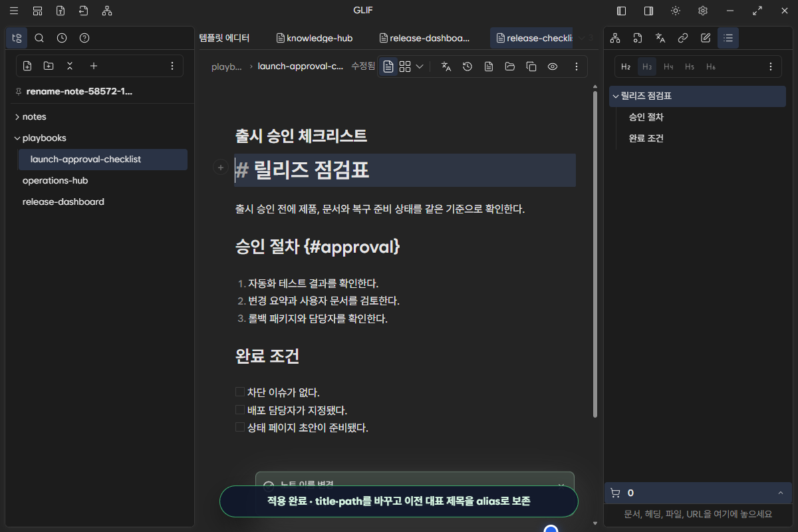Open outline panel more-options menu

click(771, 66)
